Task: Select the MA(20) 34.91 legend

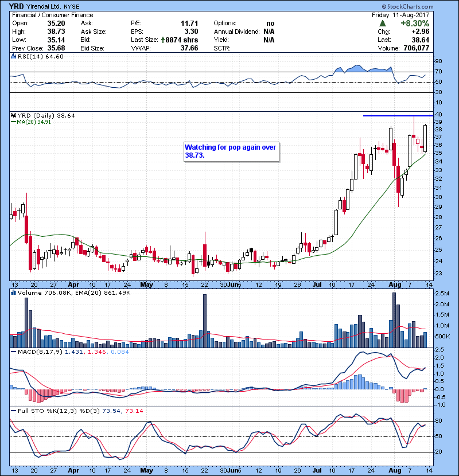Action: coord(31,122)
